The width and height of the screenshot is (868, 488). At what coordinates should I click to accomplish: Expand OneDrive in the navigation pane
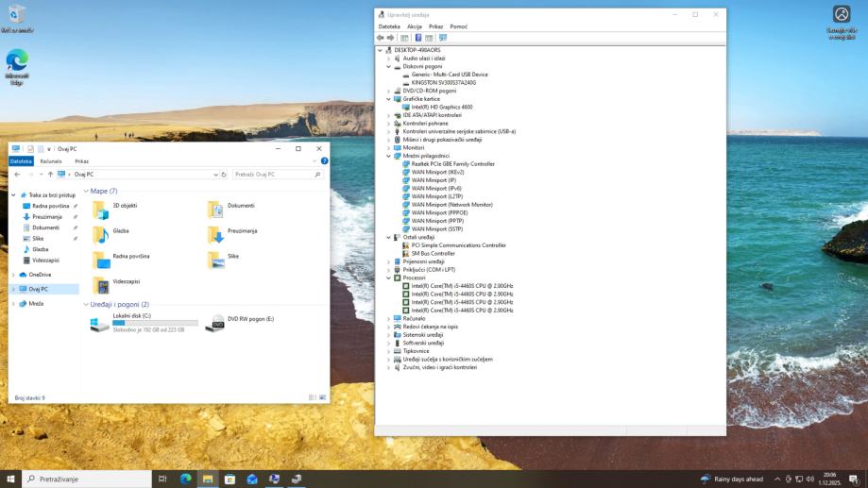[13, 275]
